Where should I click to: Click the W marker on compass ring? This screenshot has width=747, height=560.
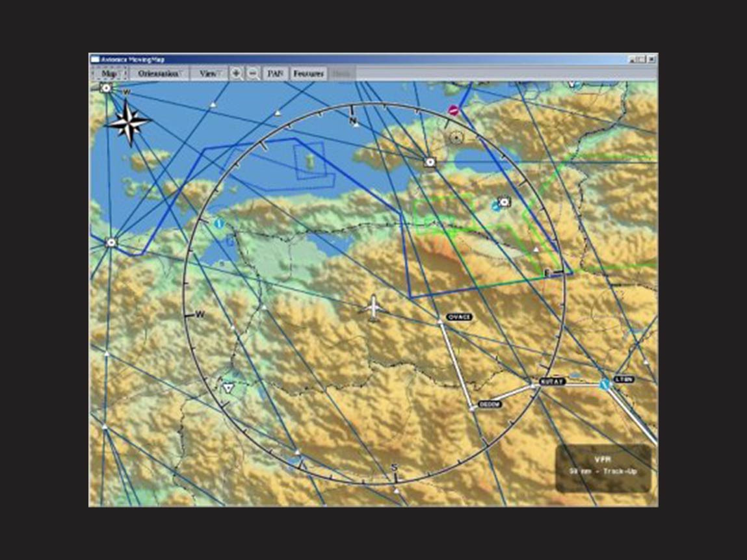(200, 314)
